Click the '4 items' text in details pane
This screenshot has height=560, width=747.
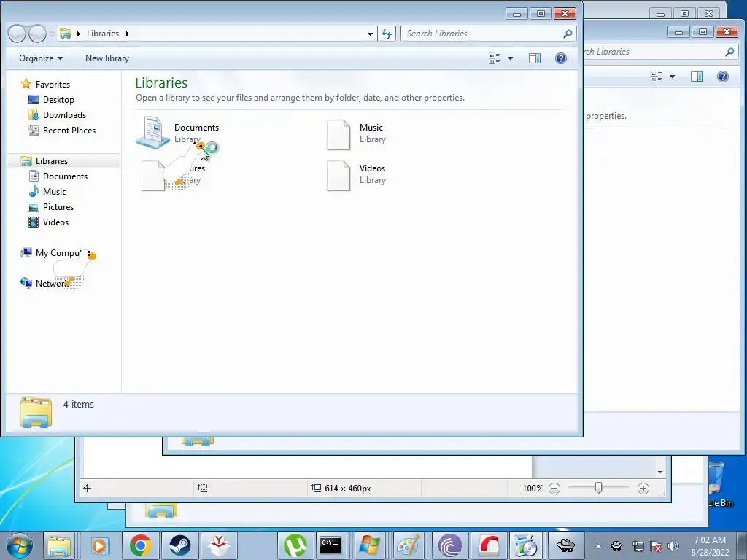pos(79,404)
